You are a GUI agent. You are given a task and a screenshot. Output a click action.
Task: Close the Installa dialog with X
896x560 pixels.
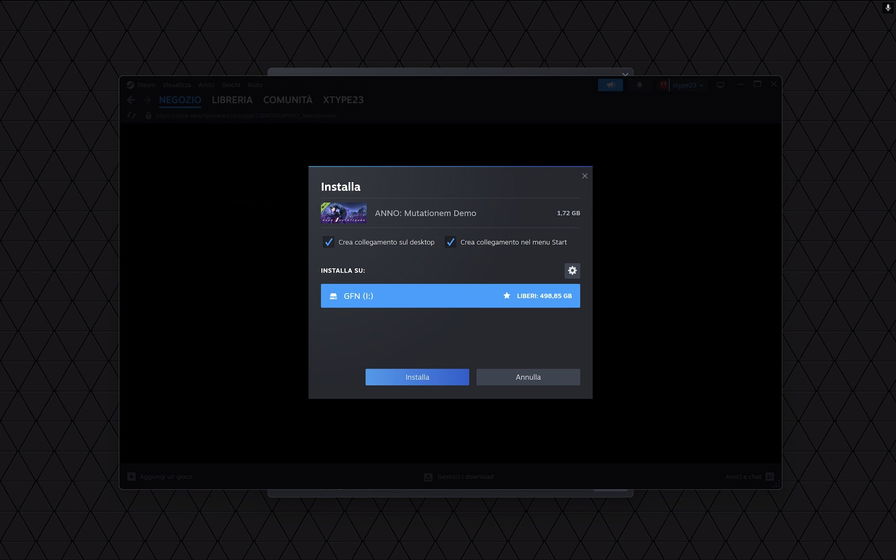[x=585, y=176]
